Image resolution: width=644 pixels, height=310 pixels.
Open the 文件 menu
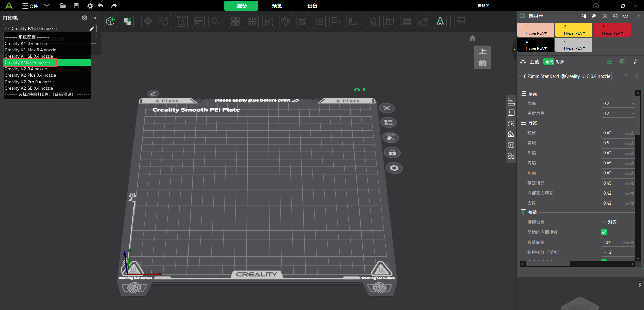[x=31, y=6]
